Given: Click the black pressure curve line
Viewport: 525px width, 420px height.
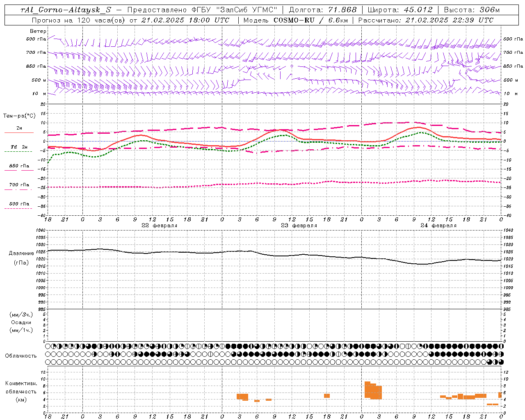Looking at the screenshot, I should click(274, 256).
